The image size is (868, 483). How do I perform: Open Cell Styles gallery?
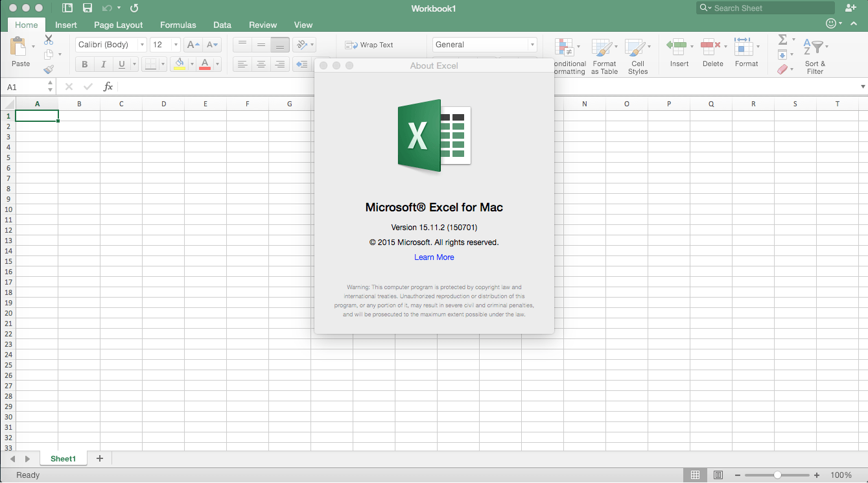tap(638, 56)
